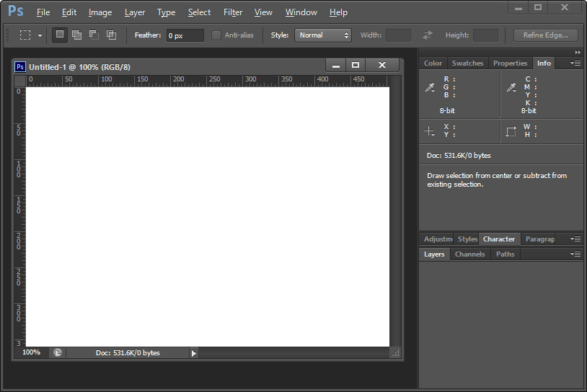
Task: Minimize the Untitled-1 document window
Action: [336, 66]
